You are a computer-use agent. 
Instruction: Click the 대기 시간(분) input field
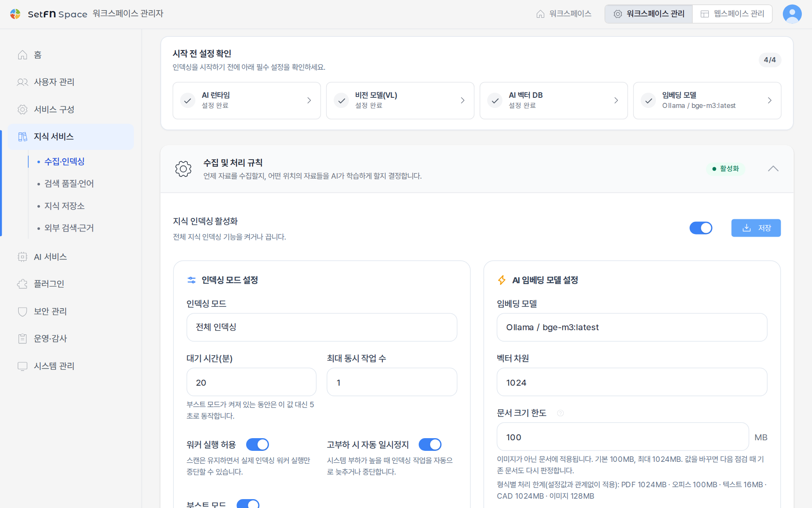(251, 382)
